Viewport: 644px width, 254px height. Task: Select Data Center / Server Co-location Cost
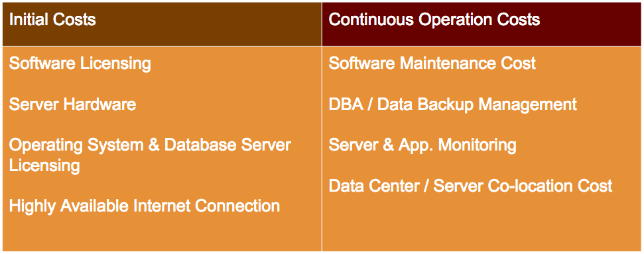[x=471, y=186]
